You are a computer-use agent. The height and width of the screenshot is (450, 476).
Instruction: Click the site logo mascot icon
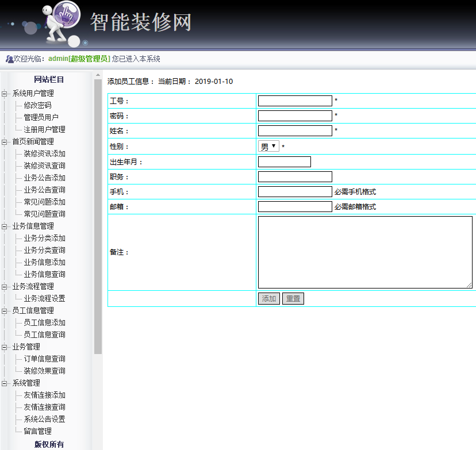62,24
